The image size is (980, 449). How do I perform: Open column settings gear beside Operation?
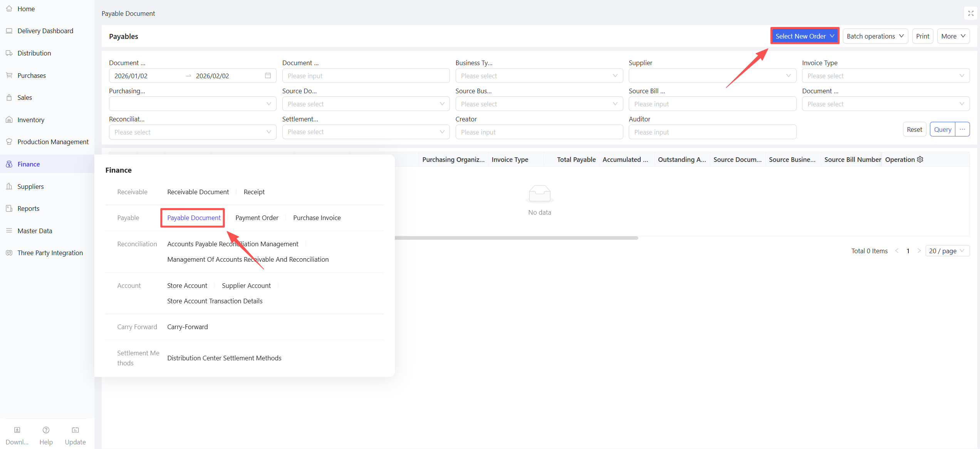point(920,160)
